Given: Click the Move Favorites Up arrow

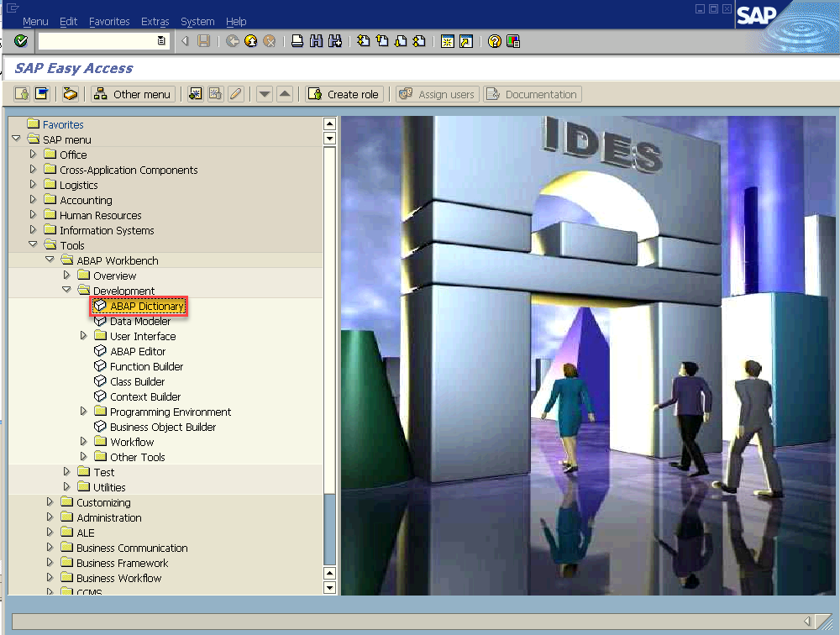Looking at the screenshot, I should [285, 94].
